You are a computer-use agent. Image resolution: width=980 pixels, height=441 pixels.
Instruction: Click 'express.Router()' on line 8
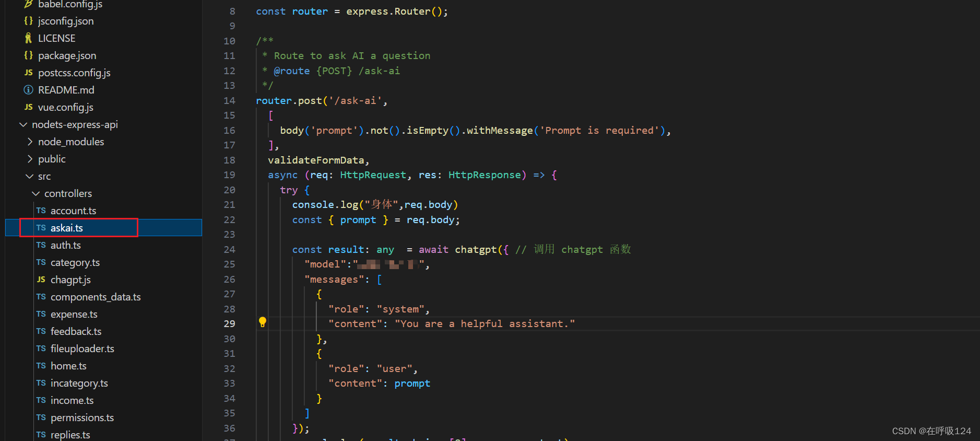click(x=394, y=11)
